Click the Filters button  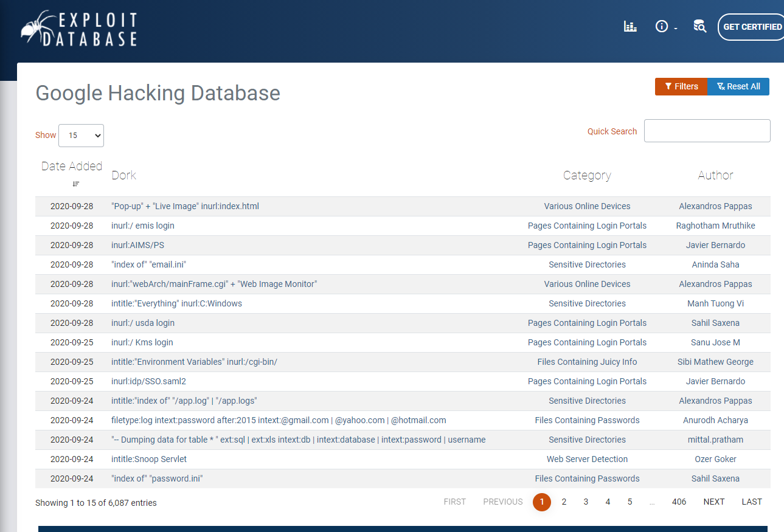click(x=681, y=86)
